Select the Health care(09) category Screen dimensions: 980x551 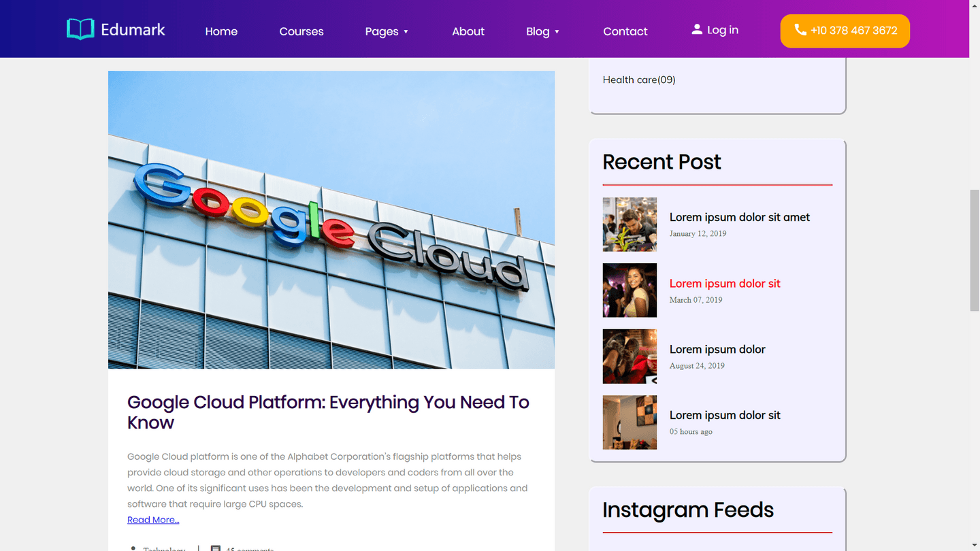[639, 80]
